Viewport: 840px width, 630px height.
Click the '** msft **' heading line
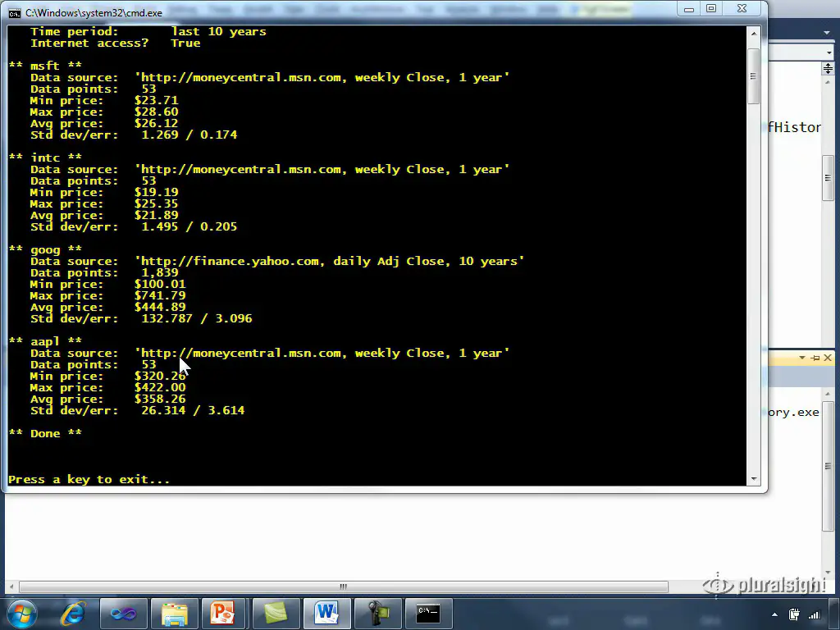46,66
